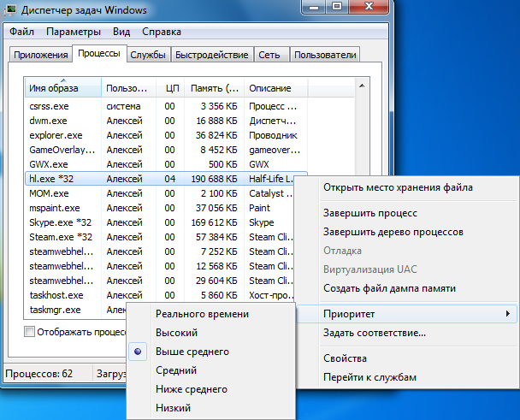Switch to the Быстродействие tab

click(x=211, y=55)
